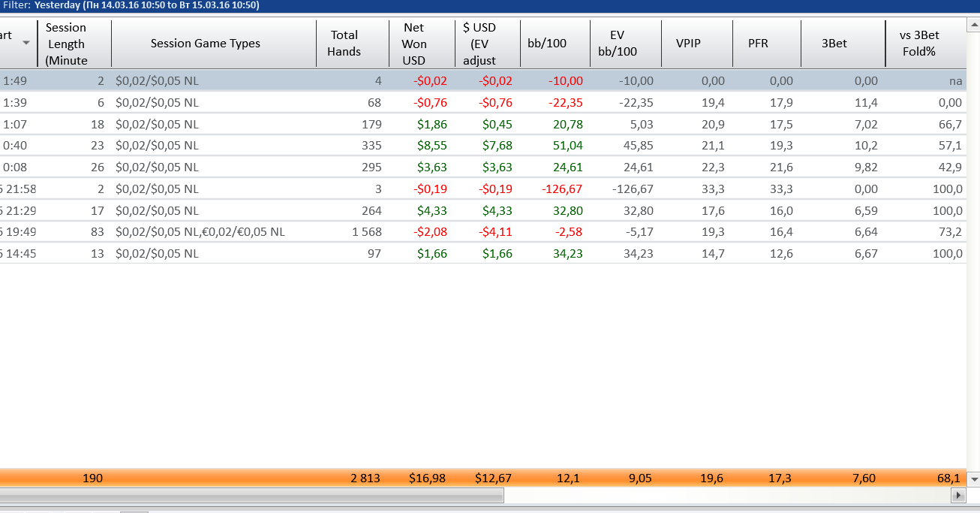Screen dimensions: 980x513
Task: Select session row with 68 total hands
Action: 483,103
